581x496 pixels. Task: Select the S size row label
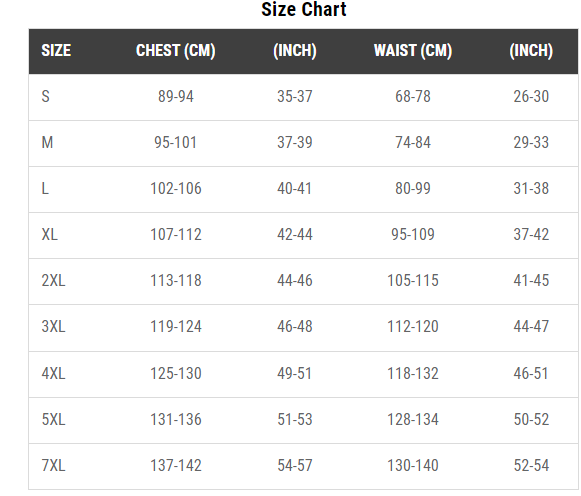(45, 97)
